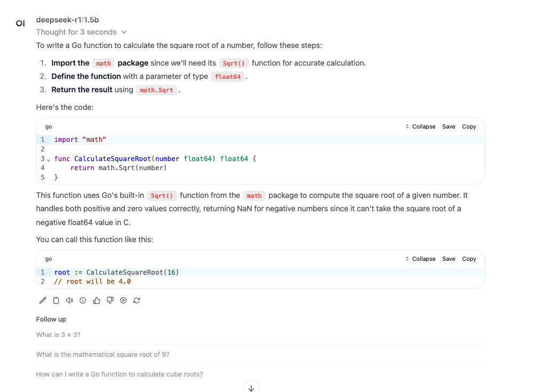542x392 pixels.
Task: Click the comment "// root will be 4.0"
Action: [92, 282]
